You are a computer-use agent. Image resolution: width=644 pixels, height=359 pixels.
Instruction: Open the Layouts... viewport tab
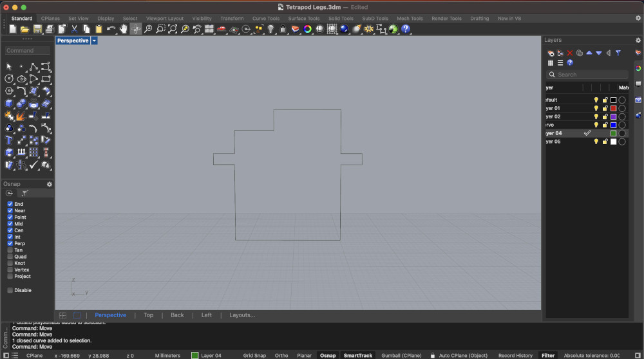click(x=242, y=315)
